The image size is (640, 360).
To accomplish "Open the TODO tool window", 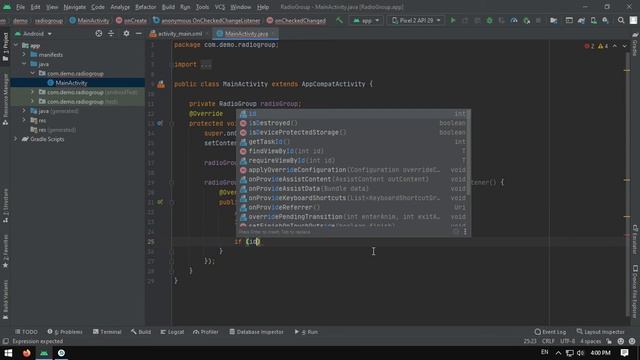I will tap(26, 332).
